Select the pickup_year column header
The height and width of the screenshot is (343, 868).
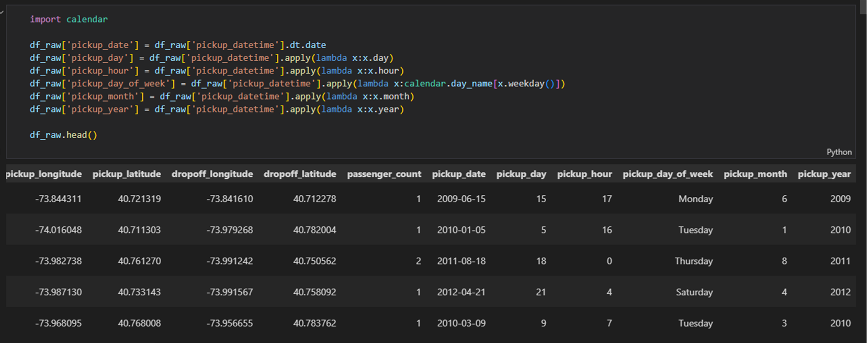click(x=824, y=174)
